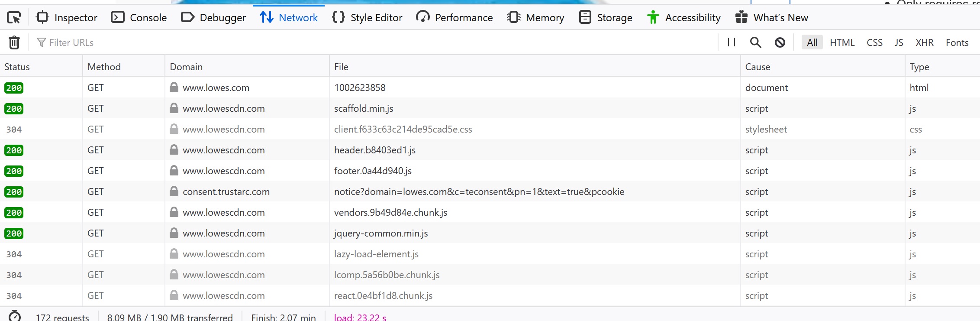Sort by Type column header
Screen dimensions: 980x321
click(942, 66)
